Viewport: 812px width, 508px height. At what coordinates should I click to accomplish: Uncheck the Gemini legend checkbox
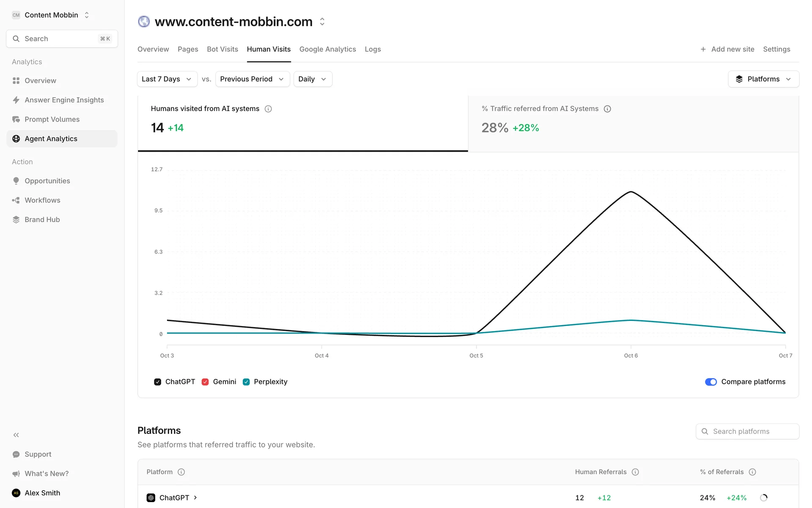pos(205,382)
